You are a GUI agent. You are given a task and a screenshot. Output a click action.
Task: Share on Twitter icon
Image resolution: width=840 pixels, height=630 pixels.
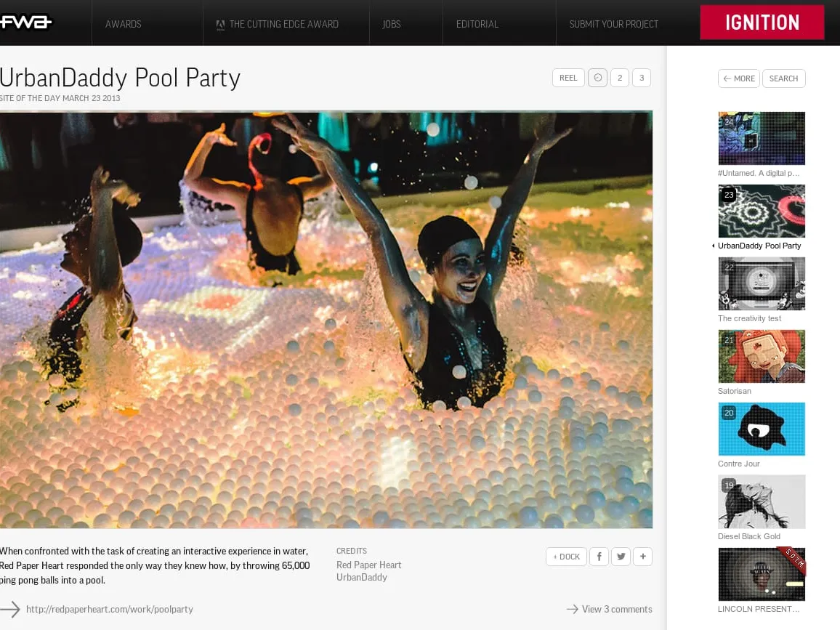621,557
